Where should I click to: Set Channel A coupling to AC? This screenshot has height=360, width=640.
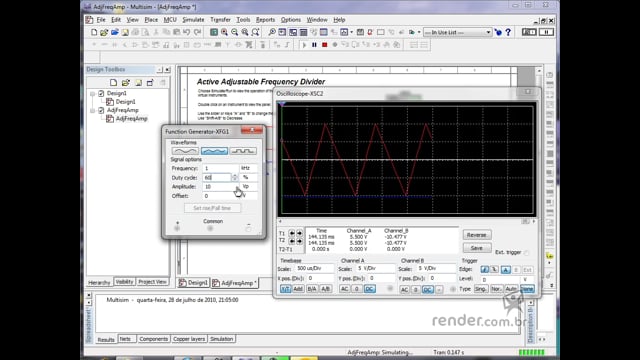coord(344,289)
